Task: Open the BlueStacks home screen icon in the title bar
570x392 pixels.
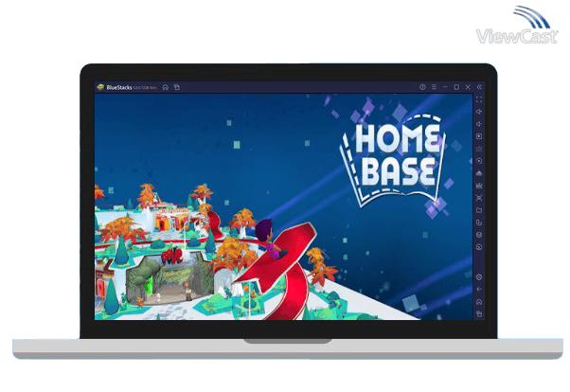Action: 166,87
